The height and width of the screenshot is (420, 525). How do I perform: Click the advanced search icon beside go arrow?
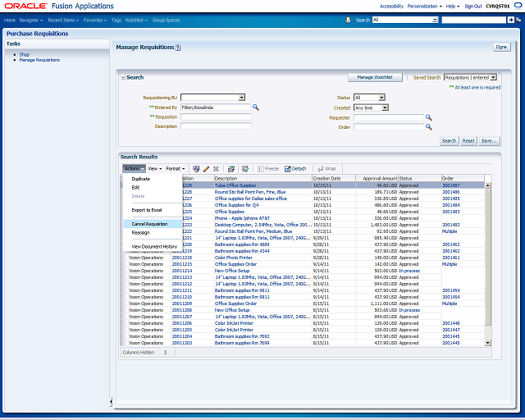click(x=518, y=20)
